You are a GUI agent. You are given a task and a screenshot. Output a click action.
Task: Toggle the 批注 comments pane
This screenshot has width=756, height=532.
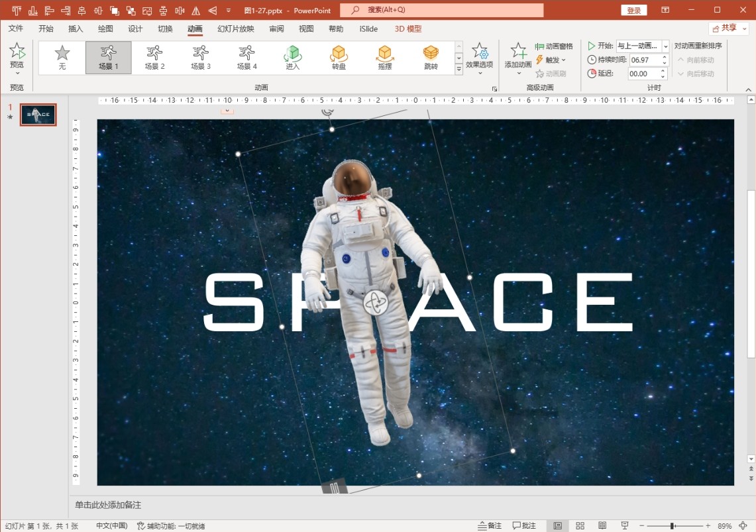524,525
